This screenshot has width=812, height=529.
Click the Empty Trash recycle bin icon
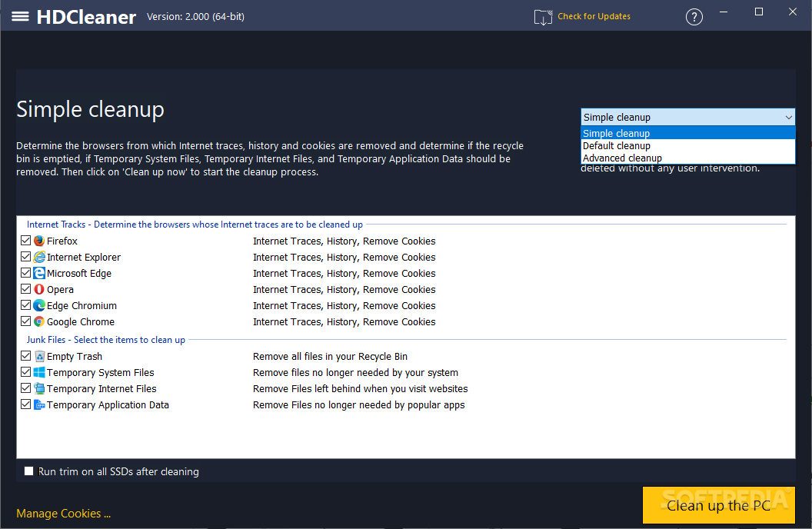tap(39, 356)
